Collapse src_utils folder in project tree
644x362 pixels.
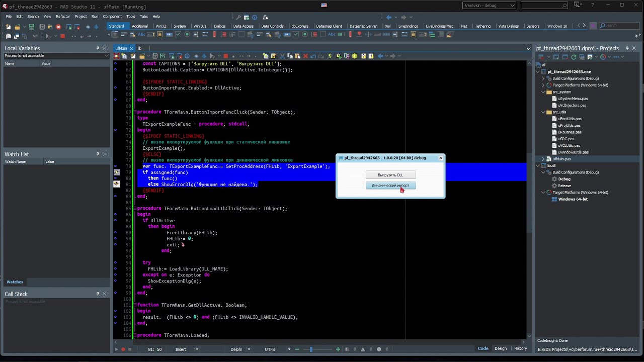tap(543, 112)
